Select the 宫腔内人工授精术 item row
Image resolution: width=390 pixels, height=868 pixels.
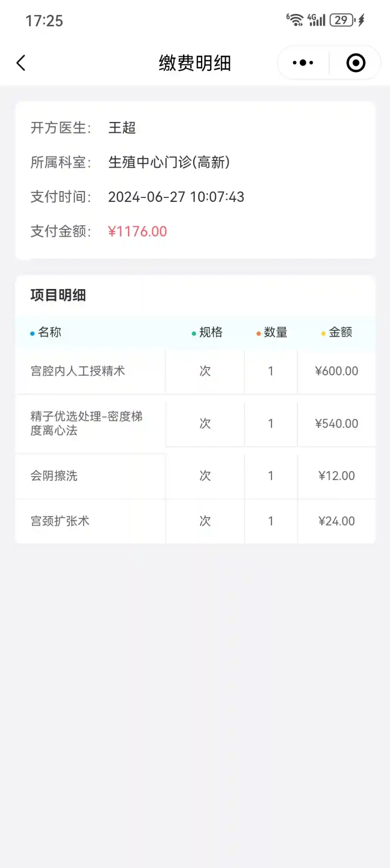tap(78, 371)
